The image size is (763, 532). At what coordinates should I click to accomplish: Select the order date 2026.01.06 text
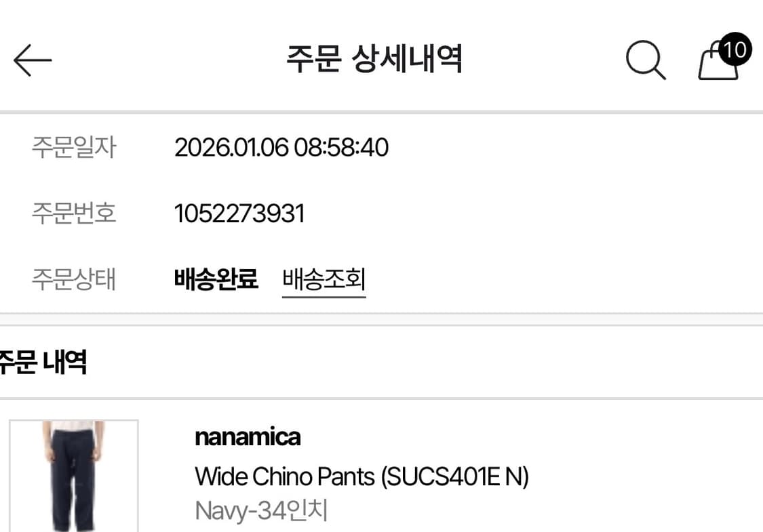(281, 147)
